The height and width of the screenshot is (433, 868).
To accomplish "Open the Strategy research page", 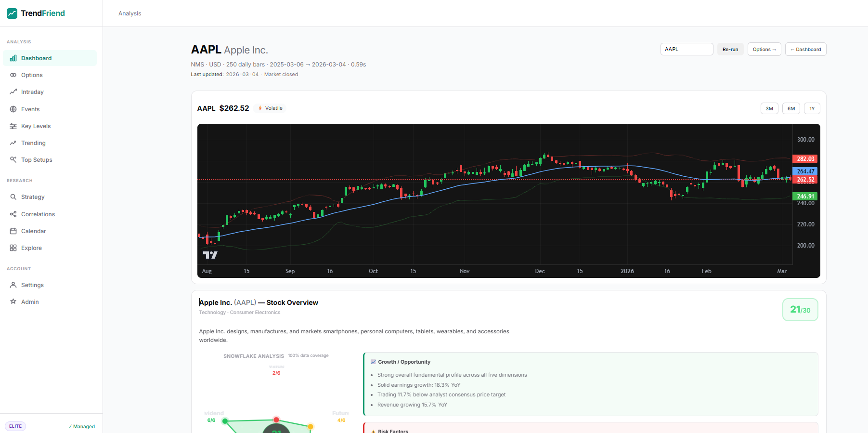I will pos(50,197).
